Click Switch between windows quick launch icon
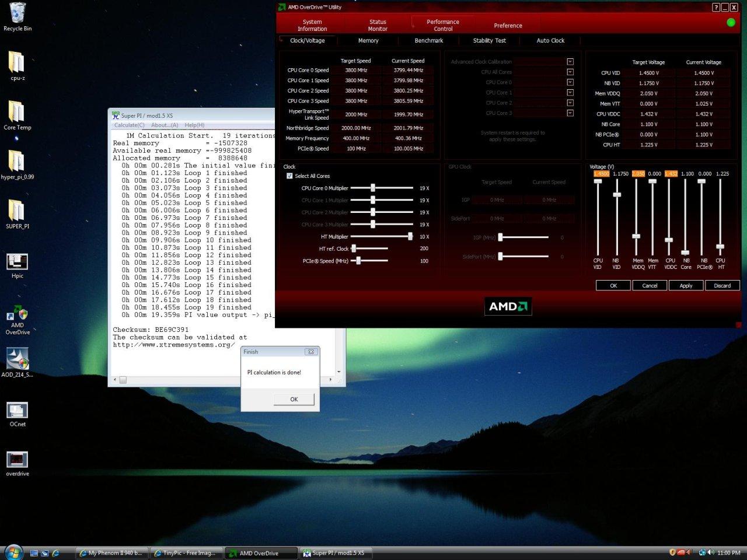Screen dimensions: 747x560 pyautogui.click(x=44, y=553)
